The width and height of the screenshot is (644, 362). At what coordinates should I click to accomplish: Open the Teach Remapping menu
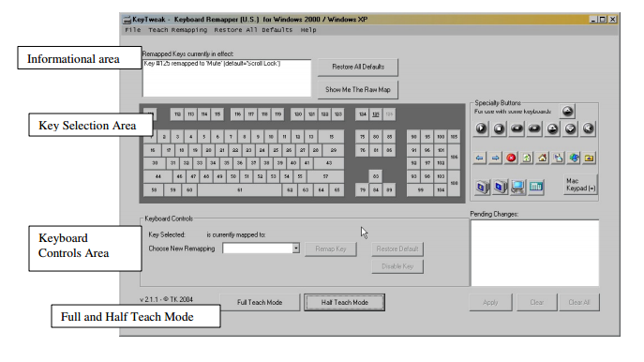point(177,30)
